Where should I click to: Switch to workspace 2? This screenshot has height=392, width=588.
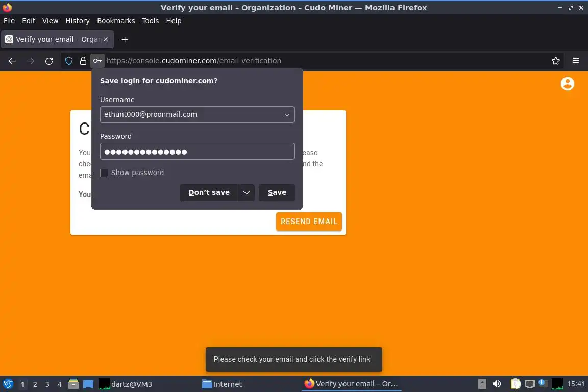pos(35,384)
